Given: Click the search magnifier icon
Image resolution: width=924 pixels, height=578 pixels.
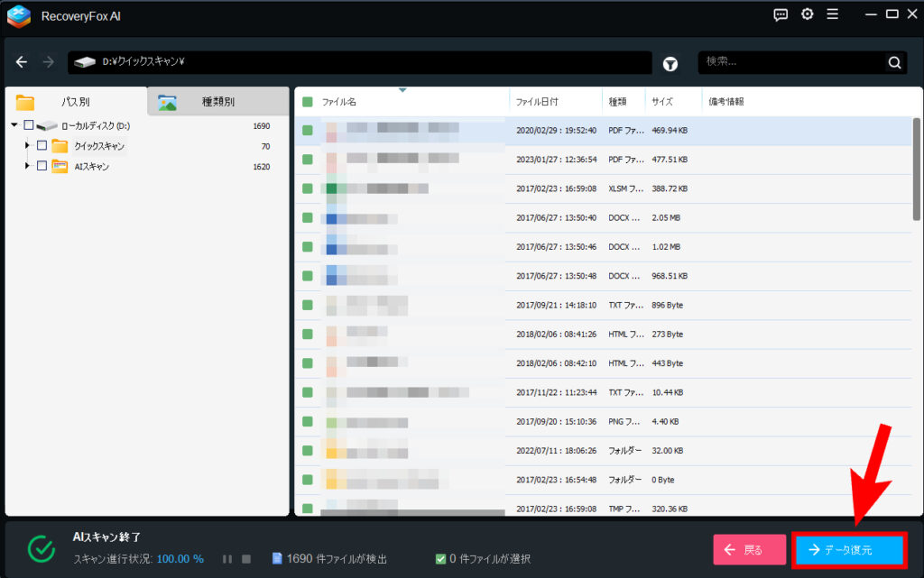Looking at the screenshot, I should pos(894,63).
